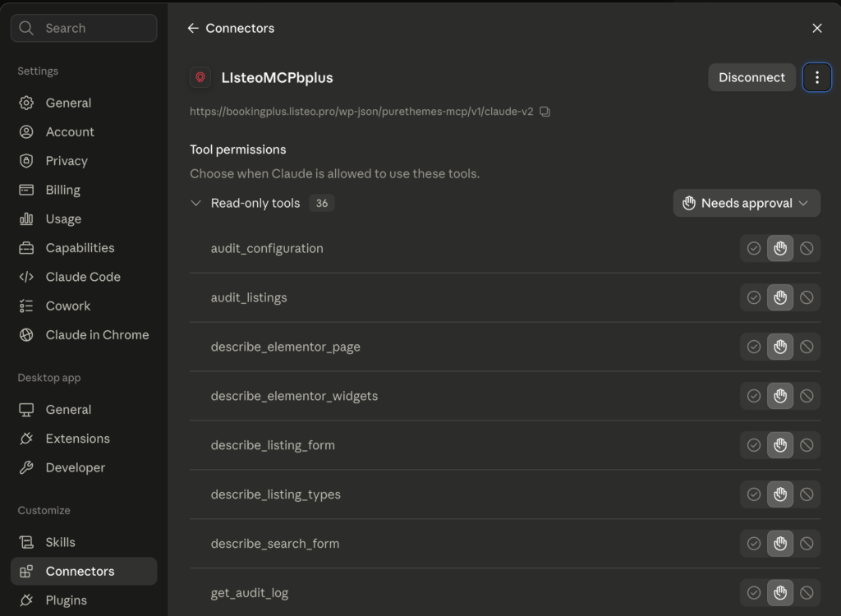
Task: Click the audit_configuration tool name
Action: tap(267, 248)
